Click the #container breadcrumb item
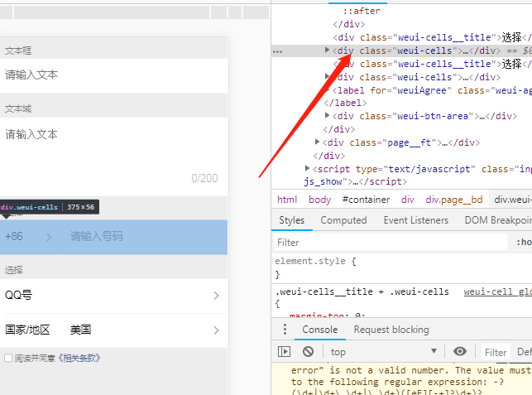Viewport: 532px width, 395px height. point(366,200)
